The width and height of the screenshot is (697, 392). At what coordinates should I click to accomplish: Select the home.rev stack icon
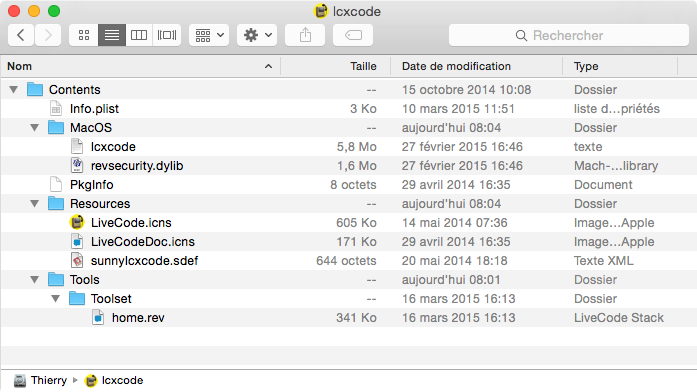click(x=98, y=317)
